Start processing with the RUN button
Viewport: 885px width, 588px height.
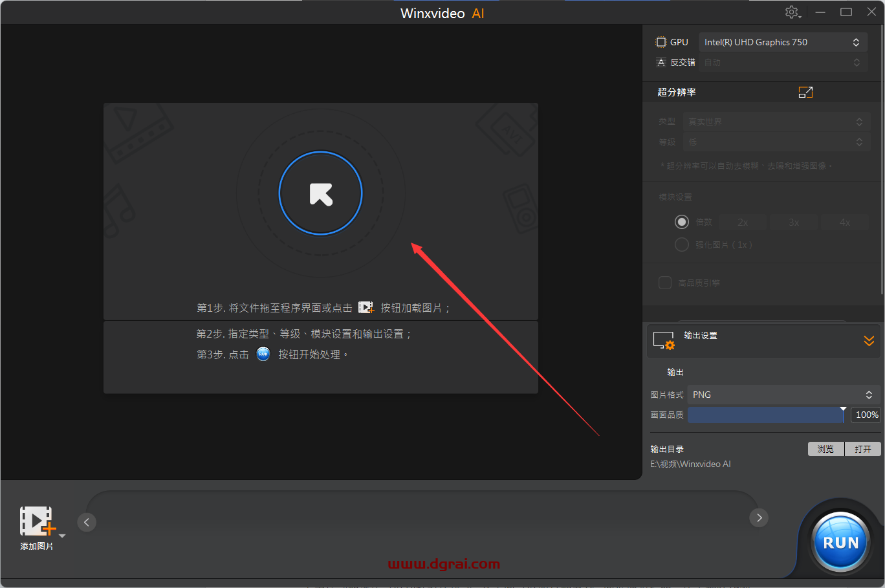pos(840,542)
